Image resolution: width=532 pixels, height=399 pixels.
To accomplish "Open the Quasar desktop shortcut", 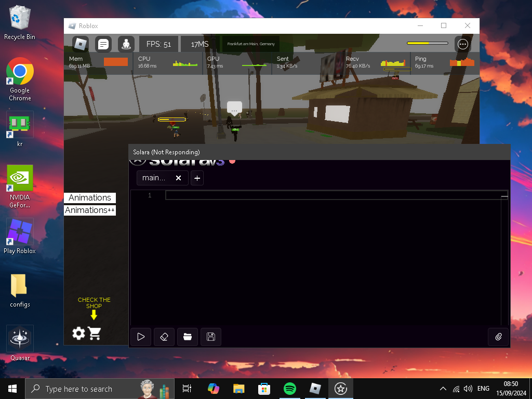I will pyautogui.click(x=20, y=343).
